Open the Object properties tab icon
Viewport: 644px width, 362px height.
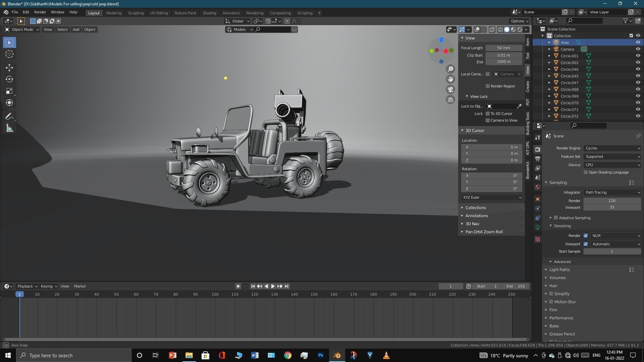(x=538, y=199)
